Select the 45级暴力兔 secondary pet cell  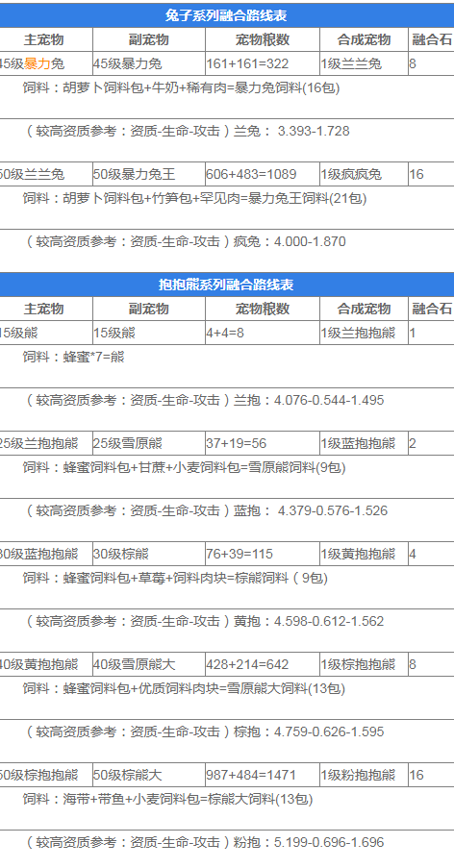[x=149, y=63]
